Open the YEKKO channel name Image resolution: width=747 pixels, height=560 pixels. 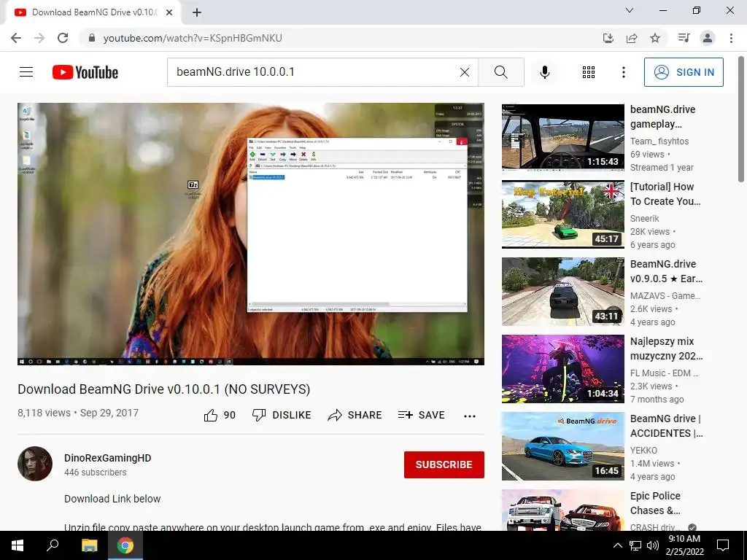coord(643,451)
